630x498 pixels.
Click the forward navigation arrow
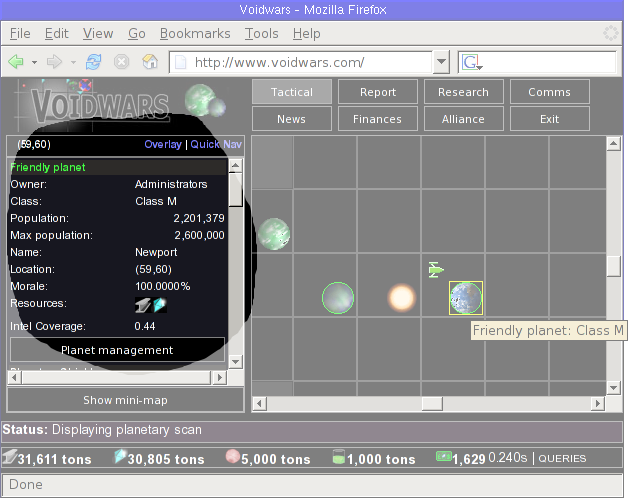pos(54,62)
